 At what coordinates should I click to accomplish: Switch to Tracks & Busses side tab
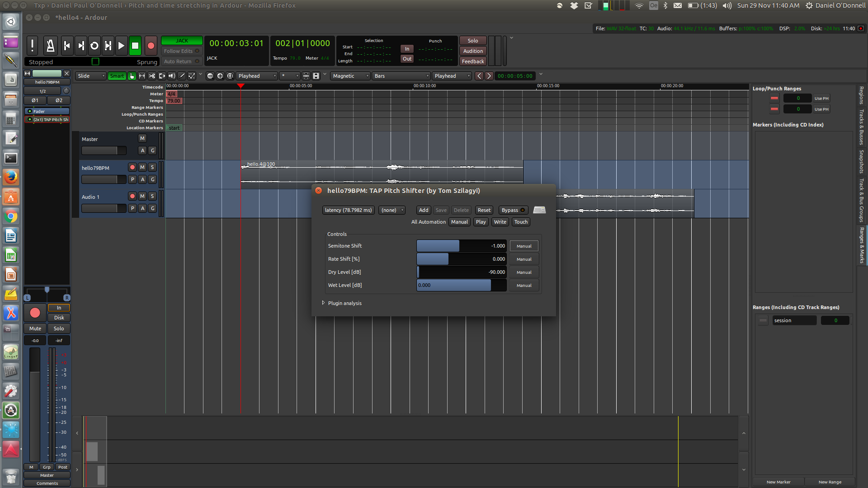point(862,127)
